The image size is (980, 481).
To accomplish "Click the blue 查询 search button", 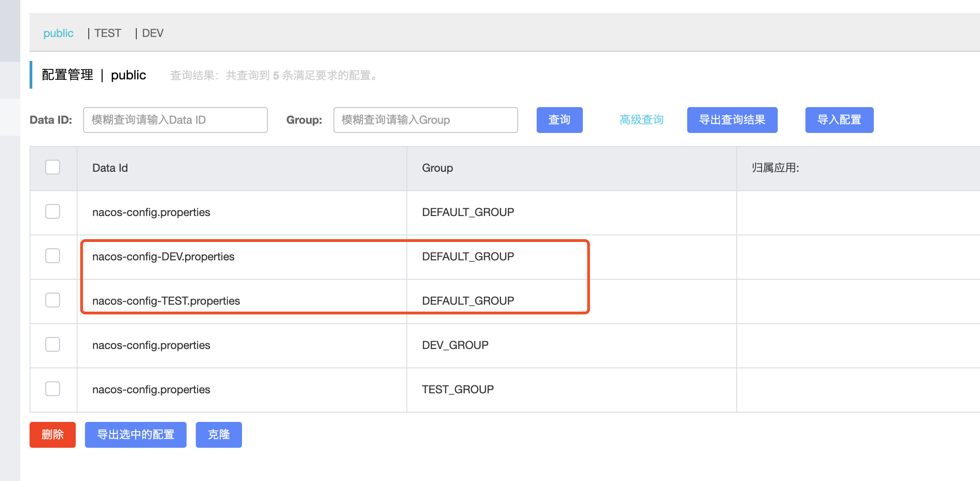I will click(559, 120).
